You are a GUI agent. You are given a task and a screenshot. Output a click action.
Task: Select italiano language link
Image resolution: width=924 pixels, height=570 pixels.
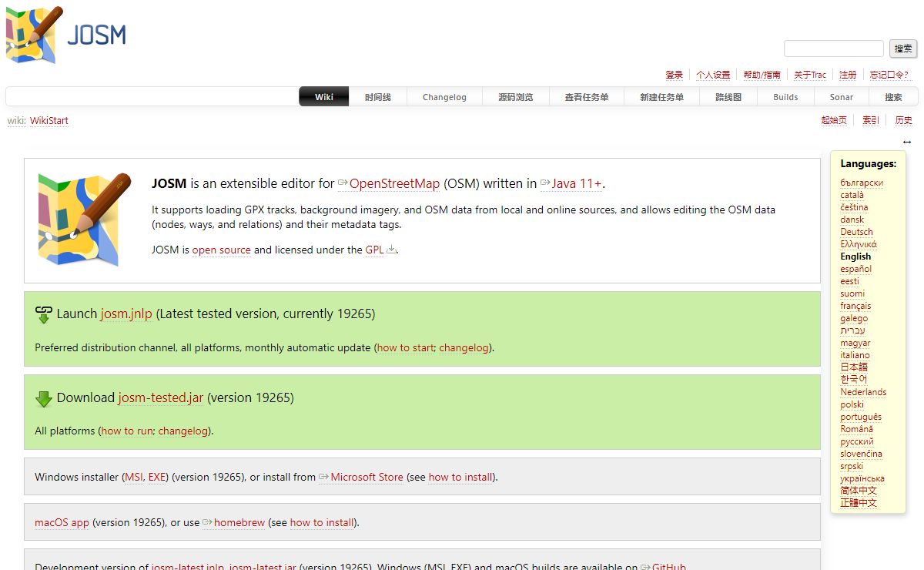[855, 355]
